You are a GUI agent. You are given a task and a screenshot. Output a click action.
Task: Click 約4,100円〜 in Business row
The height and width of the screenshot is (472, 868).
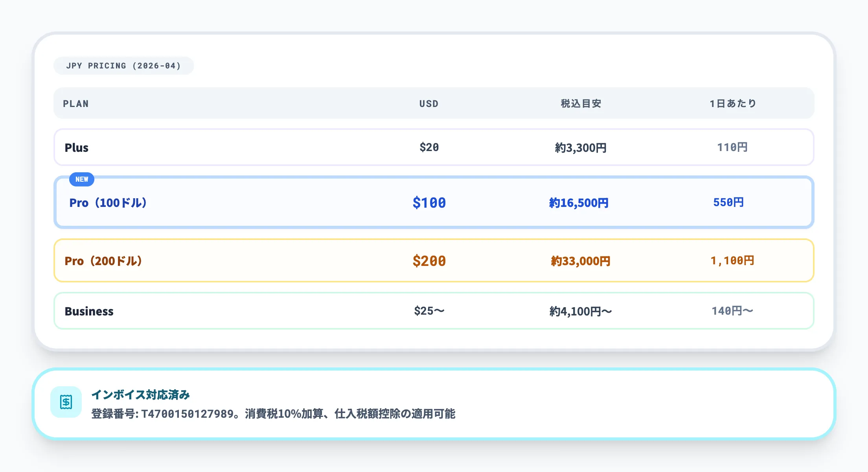click(x=581, y=312)
